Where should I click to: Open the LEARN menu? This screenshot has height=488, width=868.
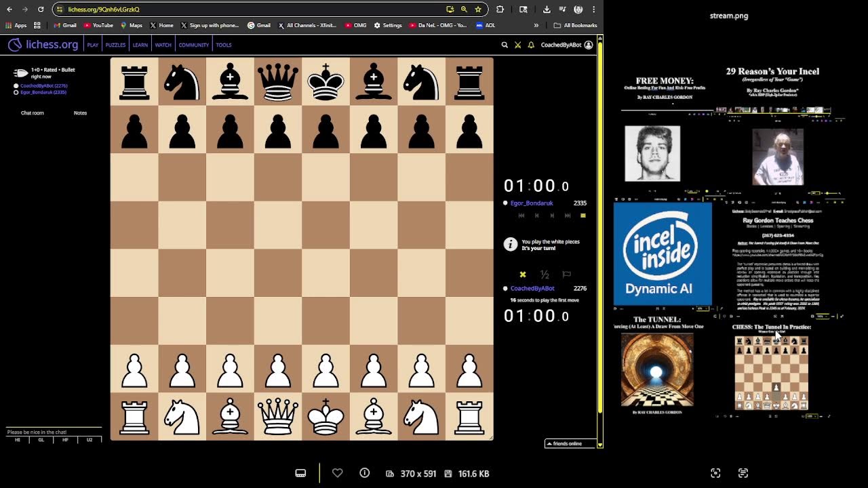(x=140, y=45)
